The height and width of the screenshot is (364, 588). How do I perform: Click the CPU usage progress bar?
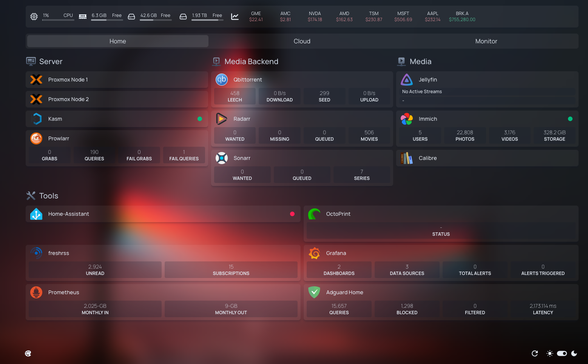coord(58,20)
